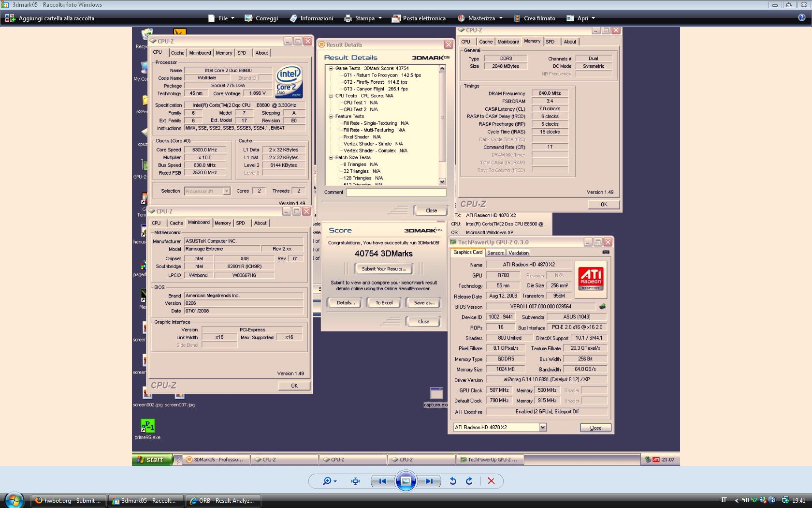Image resolution: width=812 pixels, height=508 pixels.
Task: Click the 3DMark05 Professional XP taskbar item
Action: [x=217, y=460]
